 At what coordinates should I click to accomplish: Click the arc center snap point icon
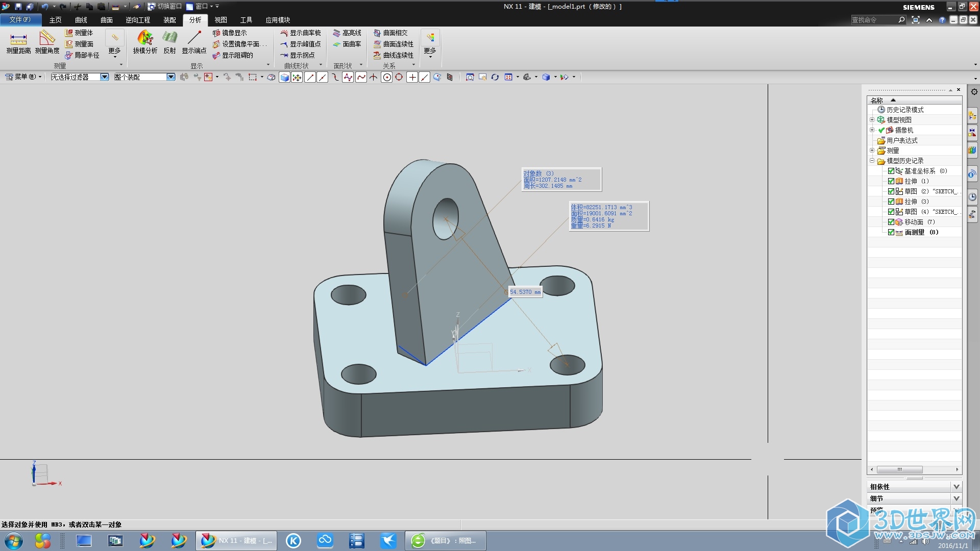click(387, 77)
